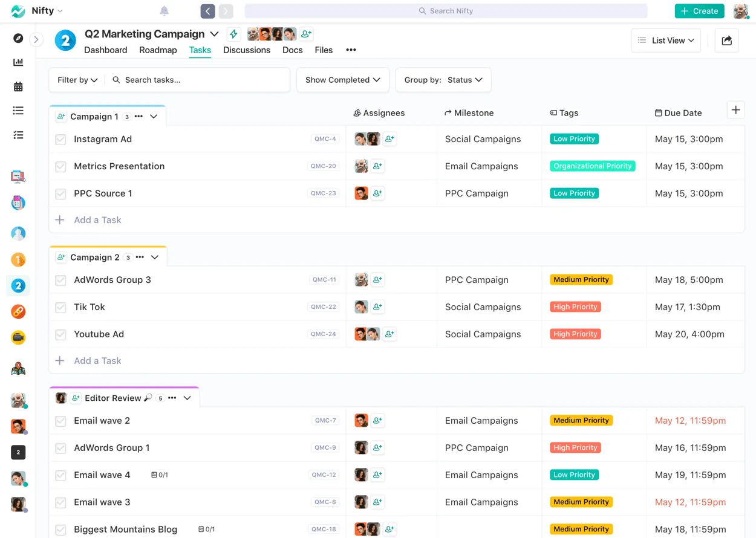Check the Instagram Ad task checkbox
The width and height of the screenshot is (756, 538).
tap(60, 139)
